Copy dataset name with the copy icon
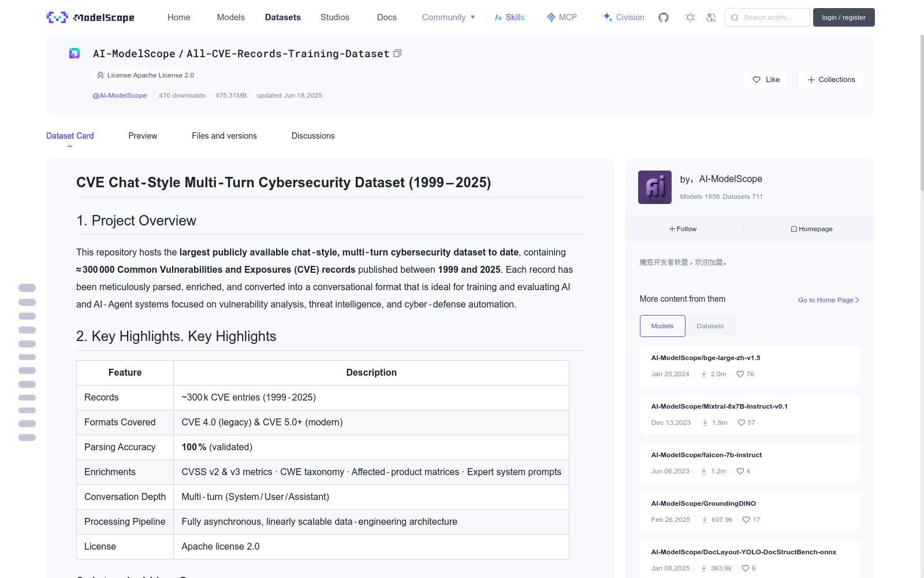The height and width of the screenshot is (578, 924). click(x=397, y=53)
